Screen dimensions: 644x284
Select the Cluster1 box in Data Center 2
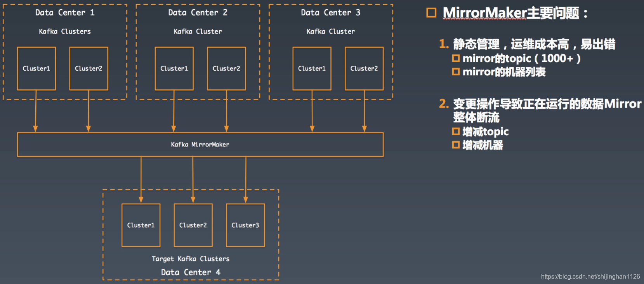coord(174,68)
